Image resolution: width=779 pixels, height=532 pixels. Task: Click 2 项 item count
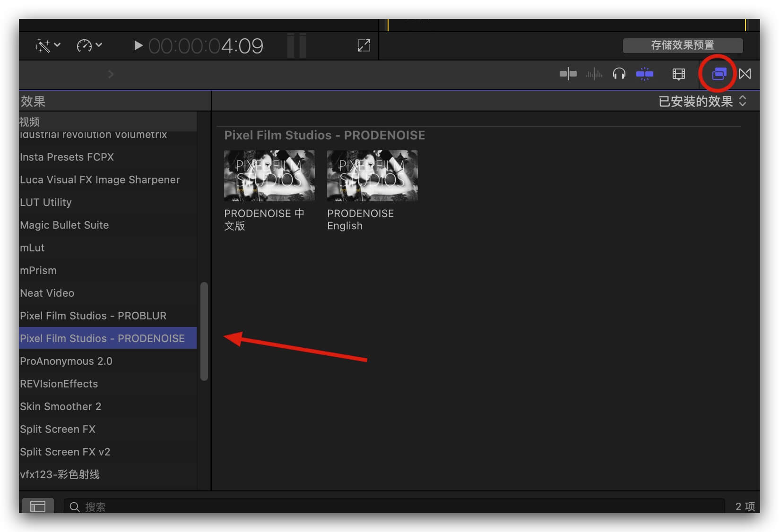click(745, 506)
